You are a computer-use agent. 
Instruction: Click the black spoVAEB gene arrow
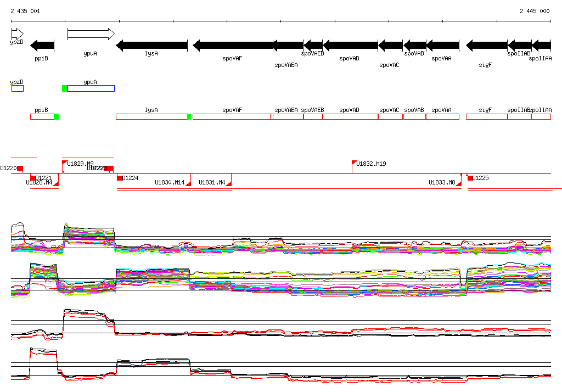[x=313, y=46]
